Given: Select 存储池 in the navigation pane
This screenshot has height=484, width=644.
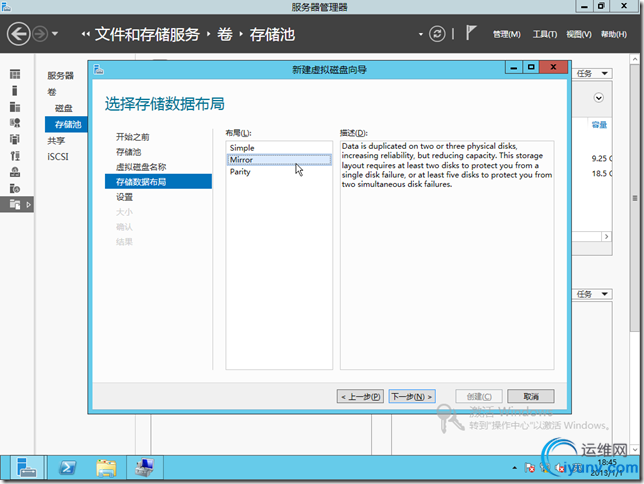Looking at the screenshot, I should coord(66,124).
